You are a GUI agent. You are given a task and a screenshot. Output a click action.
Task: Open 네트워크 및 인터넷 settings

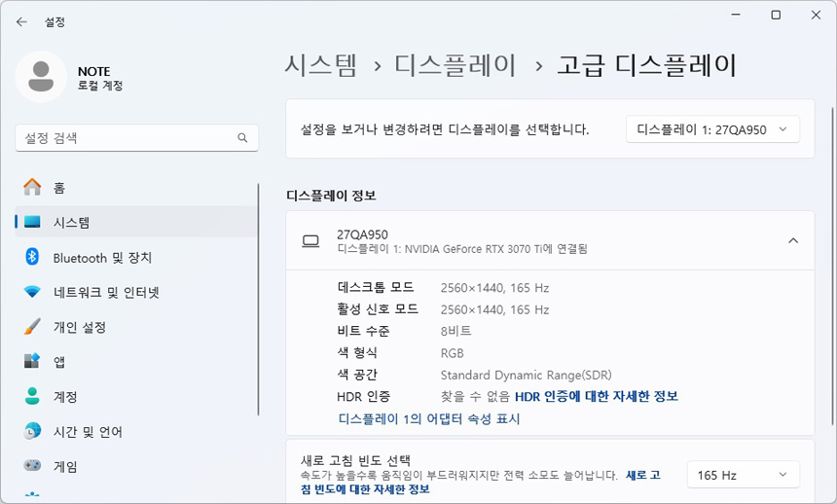(105, 292)
